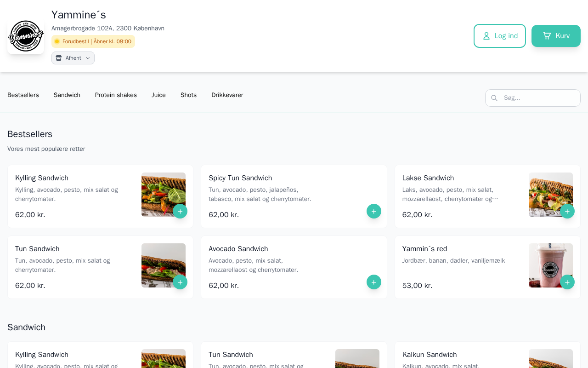This screenshot has height=368, width=588.
Task: Click the user icon in Log ind
Action: (486, 36)
